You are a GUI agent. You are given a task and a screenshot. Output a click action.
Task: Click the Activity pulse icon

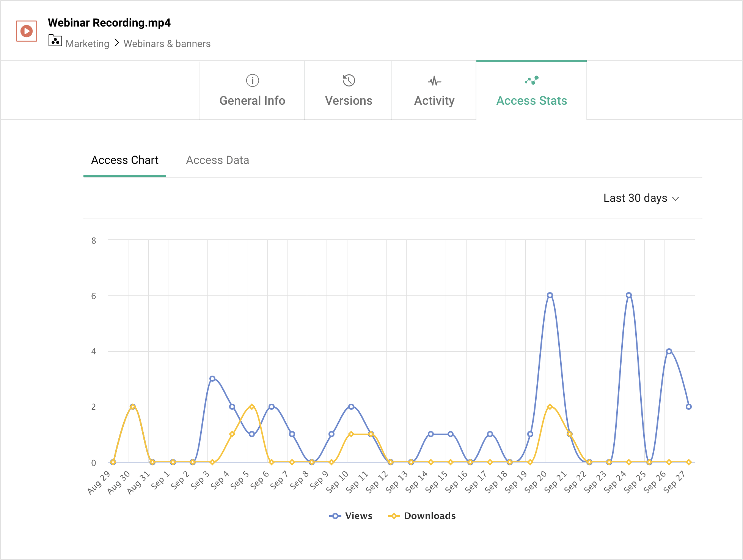[x=434, y=81]
